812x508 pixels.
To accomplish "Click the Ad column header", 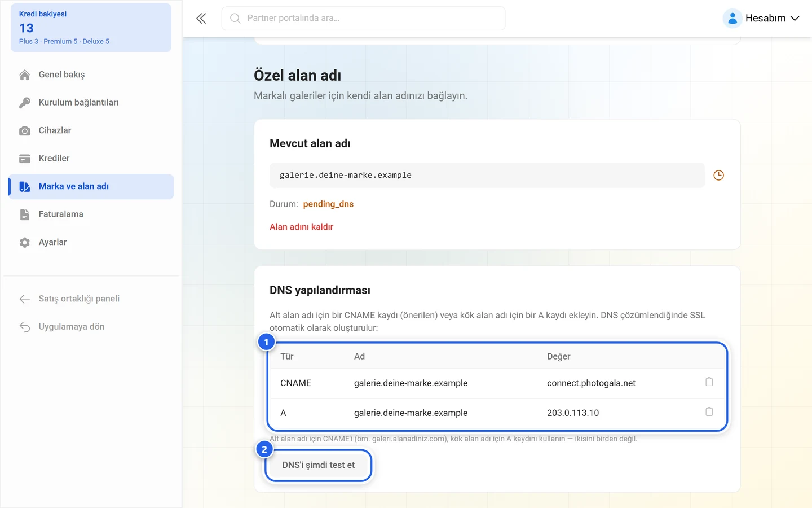I will click(359, 357).
